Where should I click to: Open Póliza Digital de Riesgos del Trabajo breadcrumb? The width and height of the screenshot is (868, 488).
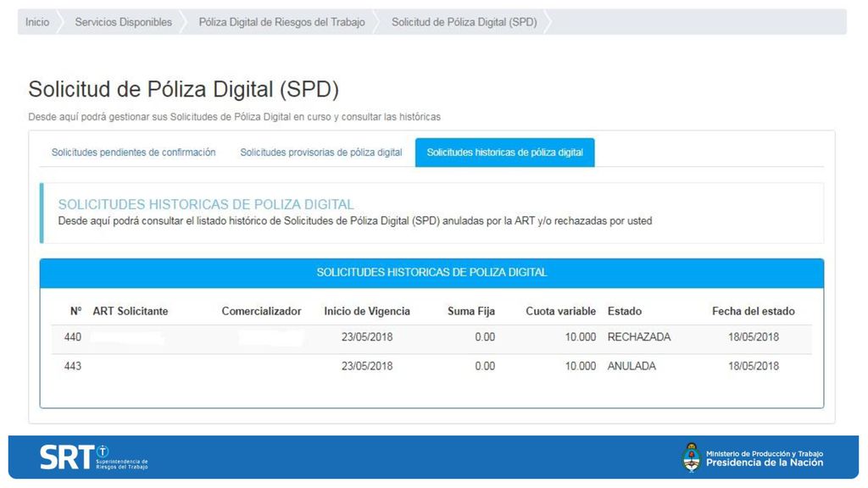pyautogui.click(x=281, y=22)
